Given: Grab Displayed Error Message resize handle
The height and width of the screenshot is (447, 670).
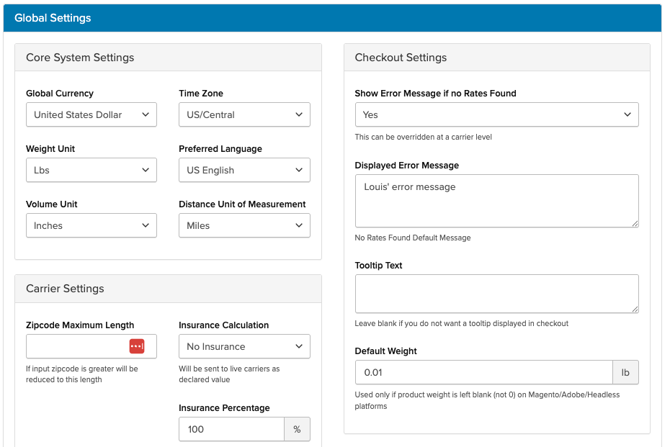Looking at the screenshot, I should [633, 222].
